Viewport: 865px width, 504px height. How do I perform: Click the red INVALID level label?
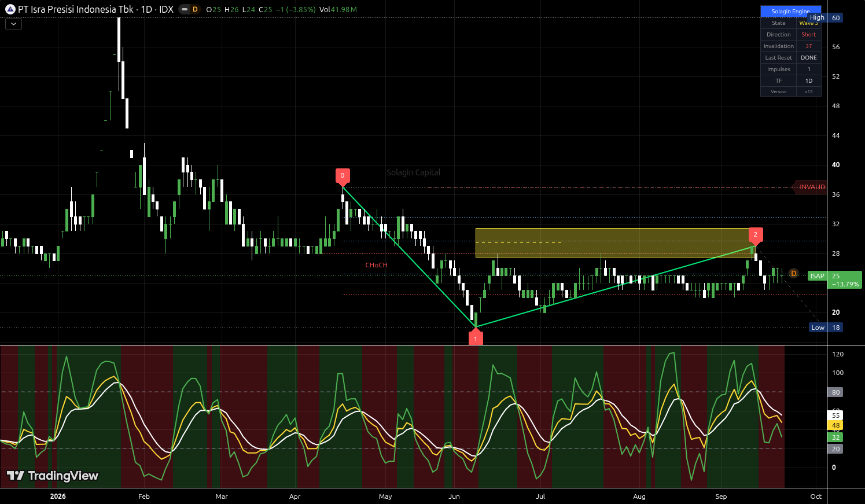click(x=810, y=187)
